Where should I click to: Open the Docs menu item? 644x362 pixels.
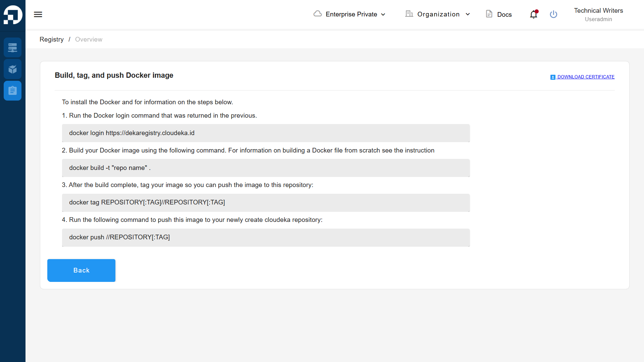coord(499,14)
